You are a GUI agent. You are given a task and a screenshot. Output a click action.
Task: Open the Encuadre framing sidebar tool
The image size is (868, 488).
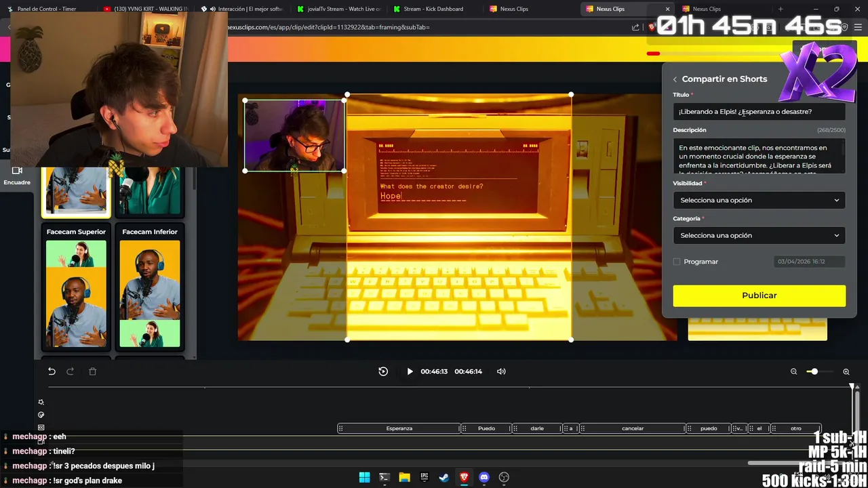pyautogui.click(x=17, y=176)
